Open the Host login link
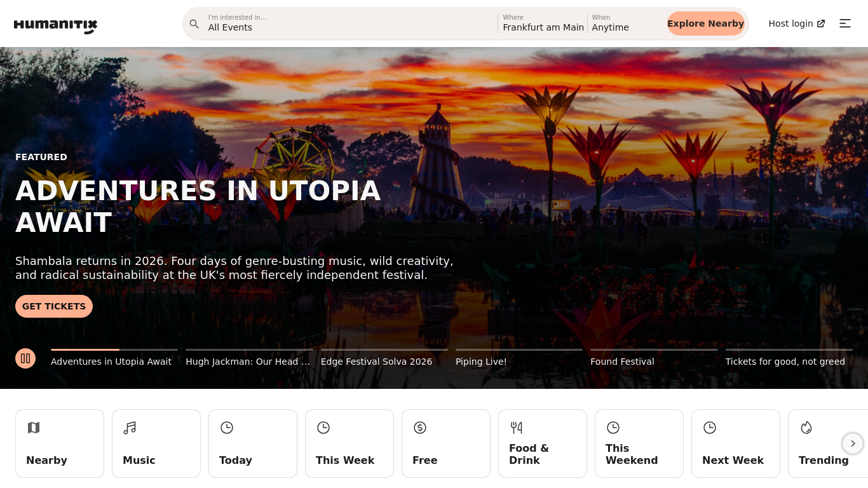 coord(797,24)
